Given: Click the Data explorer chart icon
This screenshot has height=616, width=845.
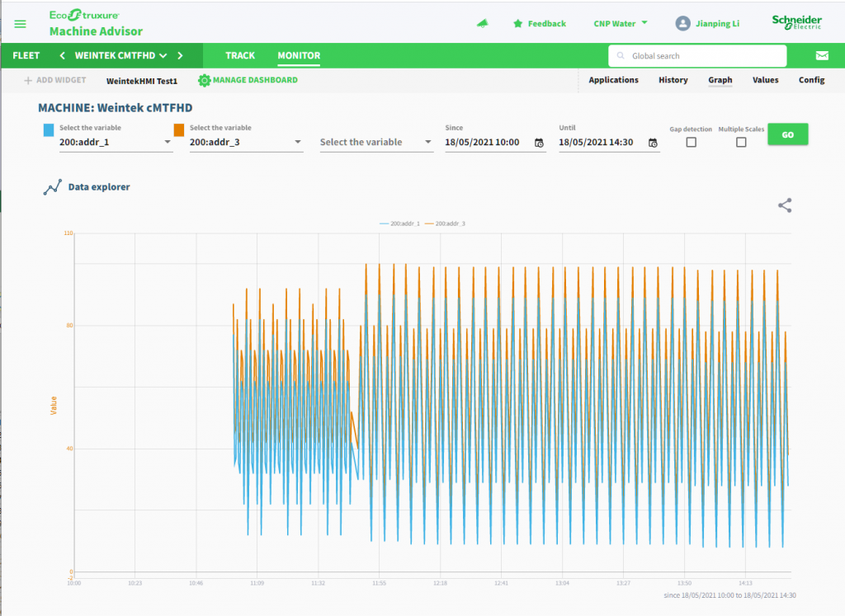Looking at the screenshot, I should coord(52,187).
